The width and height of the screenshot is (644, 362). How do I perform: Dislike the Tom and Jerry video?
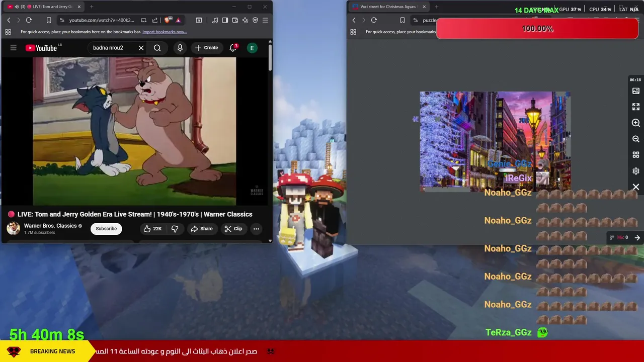tap(175, 229)
